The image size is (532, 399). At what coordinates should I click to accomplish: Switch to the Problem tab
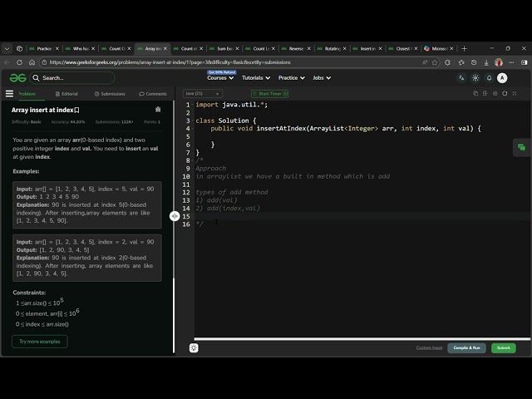[27, 94]
